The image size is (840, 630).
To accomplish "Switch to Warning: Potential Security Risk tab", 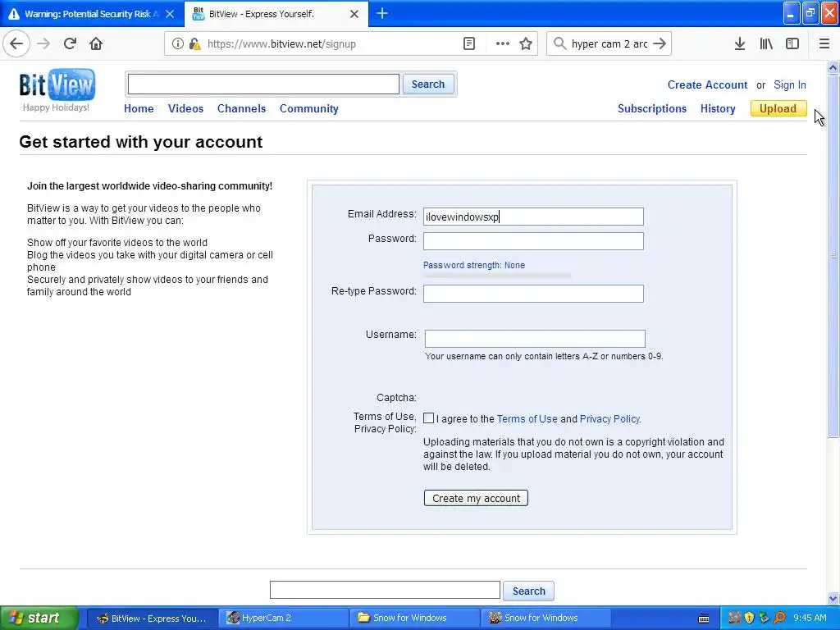I will click(92, 14).
